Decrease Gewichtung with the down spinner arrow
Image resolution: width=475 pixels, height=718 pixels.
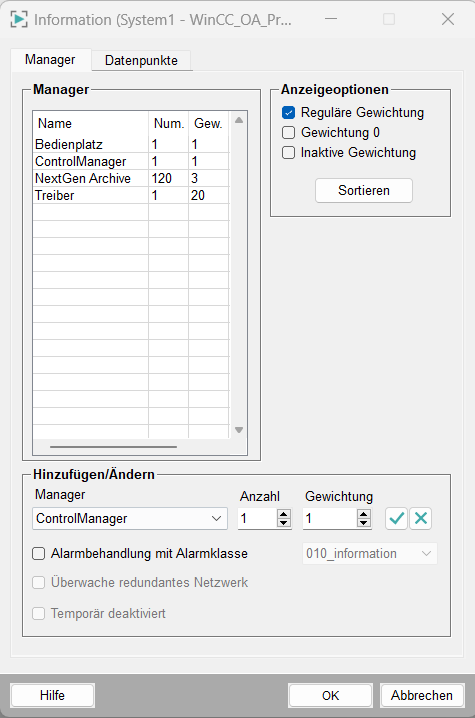tap(364, 523)
